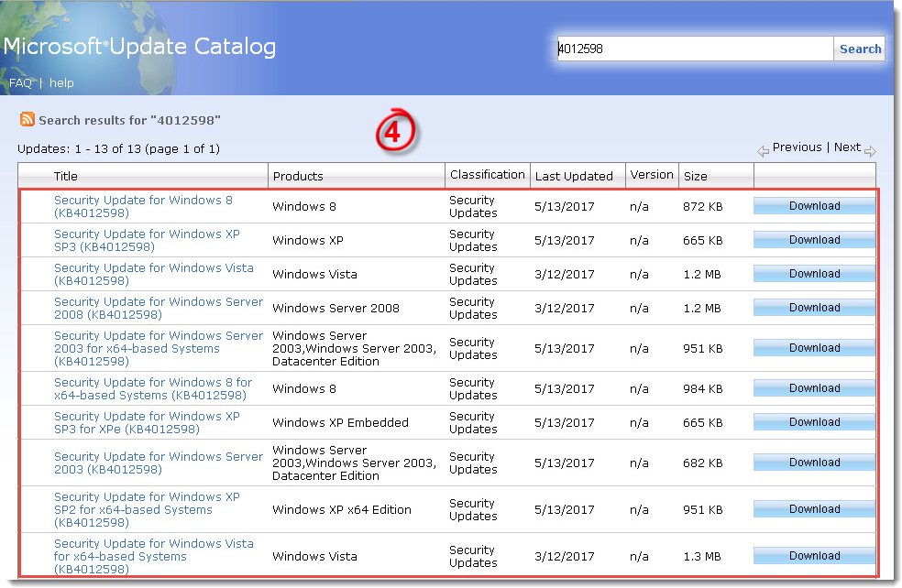Click '682 KB' size value
Image resolution: width=902 pixels, height=588 pixels.
[x=702, y=463]
